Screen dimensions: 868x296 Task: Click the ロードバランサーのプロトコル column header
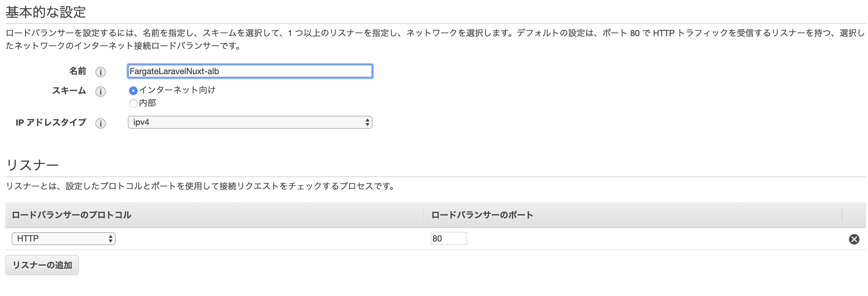pos(72,215)
